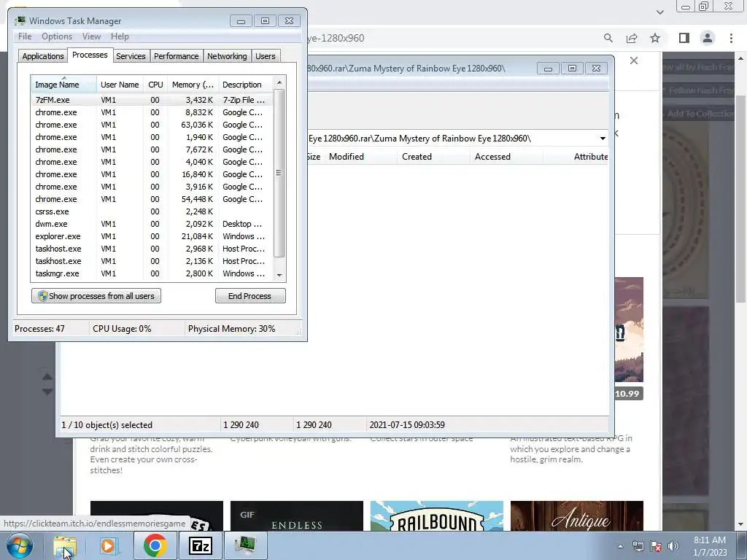Expand Chrome's tab search chevron
The image size is (747, 560).
(x=659, y=12)
